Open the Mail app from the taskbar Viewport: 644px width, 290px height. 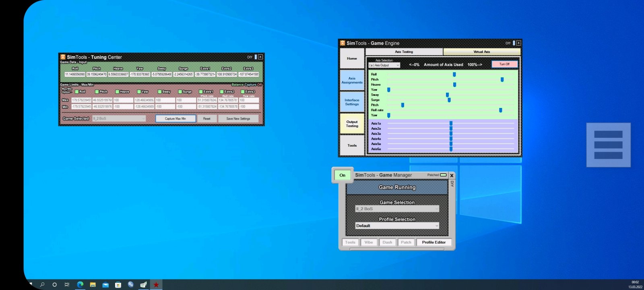pyautogui.click(x=105, y=284)
